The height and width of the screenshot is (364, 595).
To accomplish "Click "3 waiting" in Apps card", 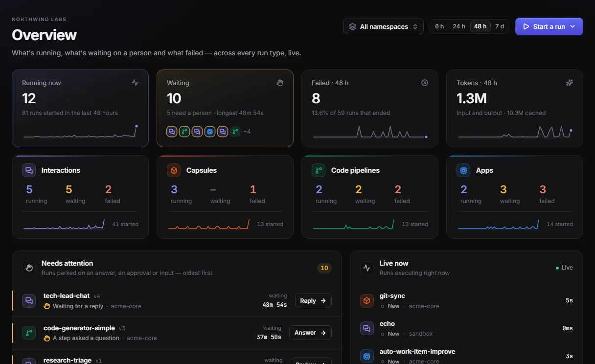I will 510,194.
